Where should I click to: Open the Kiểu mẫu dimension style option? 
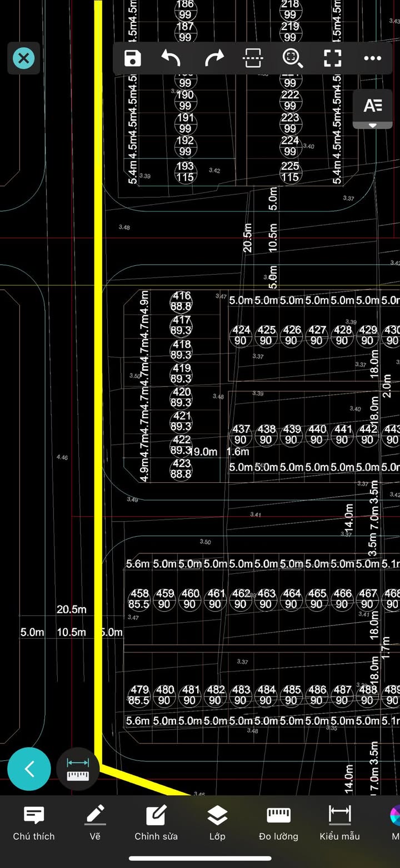(339, 822)
